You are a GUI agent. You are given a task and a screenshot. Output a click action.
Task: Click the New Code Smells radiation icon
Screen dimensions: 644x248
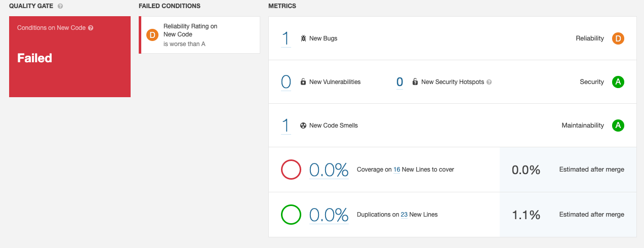click(303, 126)
